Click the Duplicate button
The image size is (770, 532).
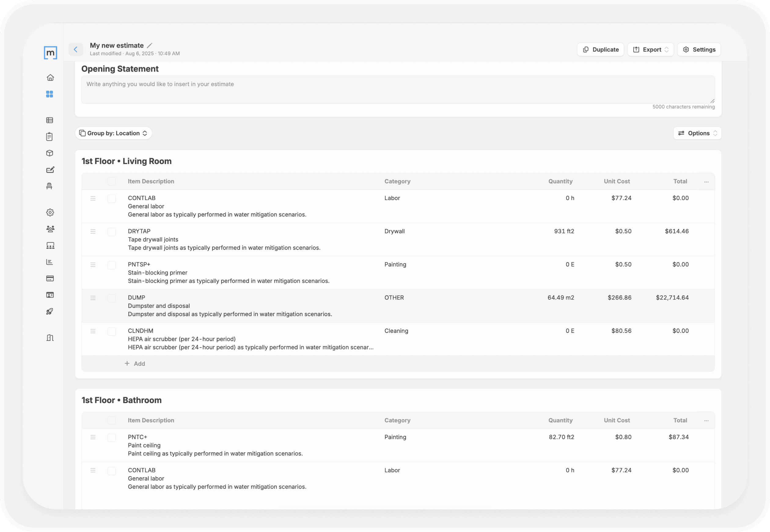(600, 50)
